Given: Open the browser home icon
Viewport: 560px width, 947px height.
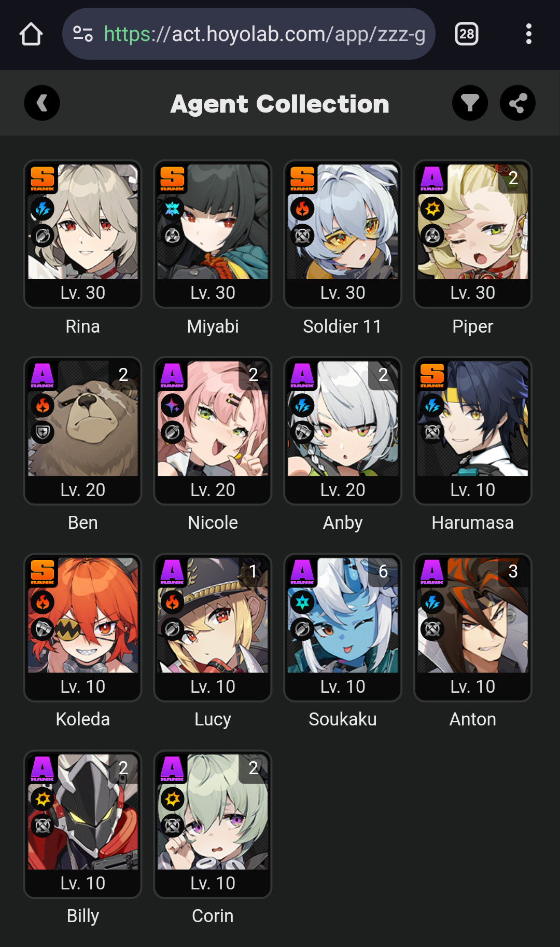Looking at the screenshot, I should tap(31, 34).
